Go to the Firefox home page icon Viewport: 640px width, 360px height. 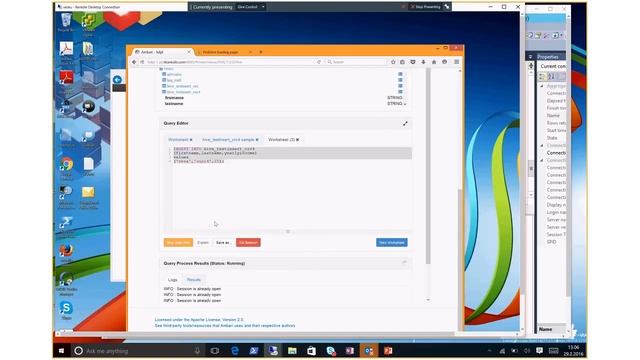434,62
